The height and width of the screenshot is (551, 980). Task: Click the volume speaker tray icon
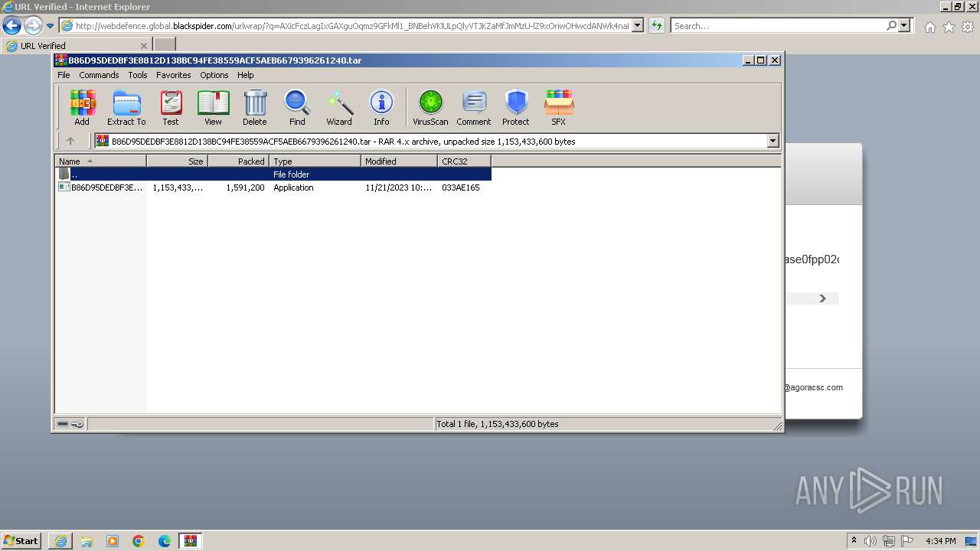point(871,541)
